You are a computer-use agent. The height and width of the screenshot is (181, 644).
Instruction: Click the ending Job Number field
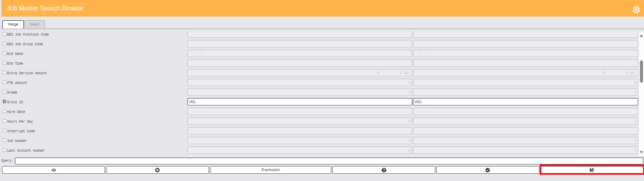(x=525, y=141)
